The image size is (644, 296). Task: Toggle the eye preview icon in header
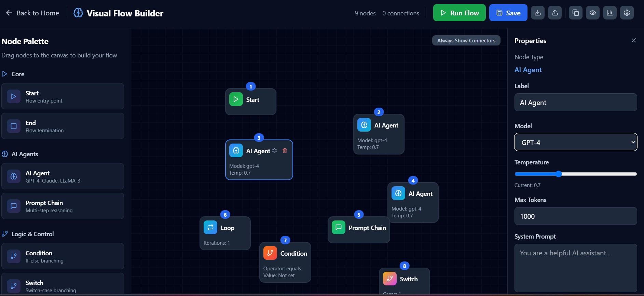pos(593,13)
